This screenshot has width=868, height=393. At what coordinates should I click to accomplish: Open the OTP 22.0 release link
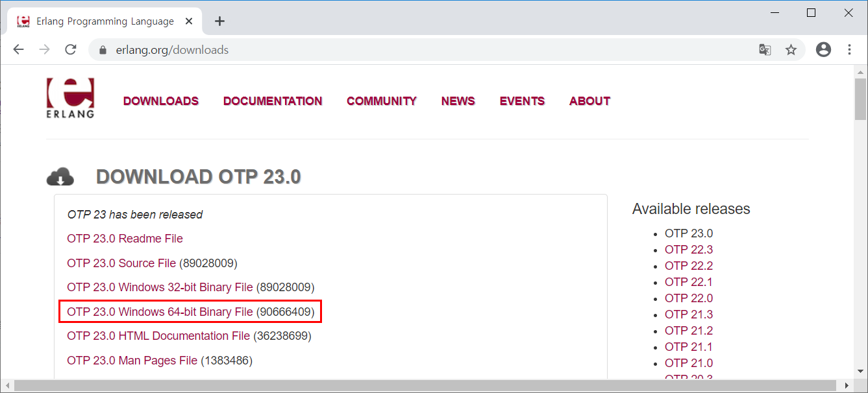click(689, 298)
